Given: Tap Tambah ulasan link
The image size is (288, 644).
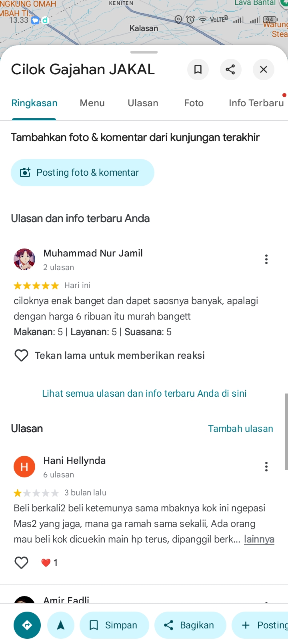Looking at the screenshot, I should 240,429.
